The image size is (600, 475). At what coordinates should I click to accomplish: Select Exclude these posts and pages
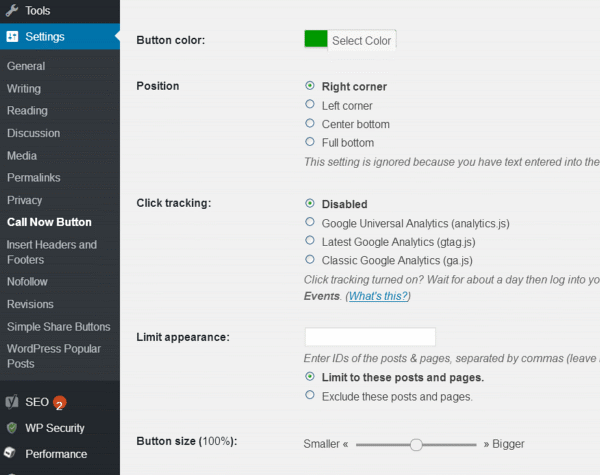pos(310,396)
